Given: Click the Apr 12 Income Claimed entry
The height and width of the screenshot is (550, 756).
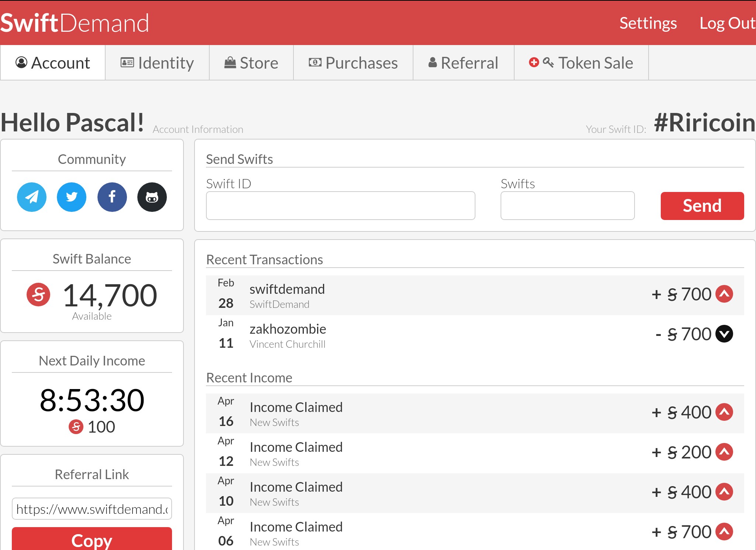Looking at the screenshot, I should (x=475, y=453).
